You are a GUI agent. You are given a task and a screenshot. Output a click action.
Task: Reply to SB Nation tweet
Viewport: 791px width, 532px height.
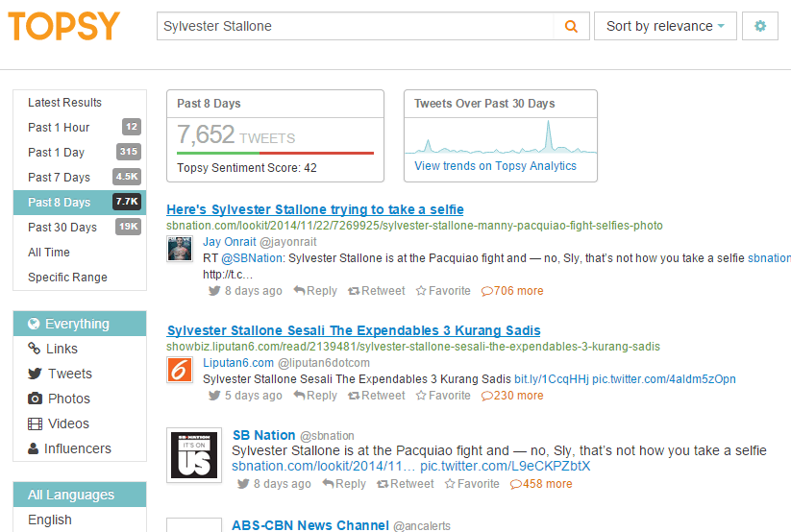click(344, 484)
